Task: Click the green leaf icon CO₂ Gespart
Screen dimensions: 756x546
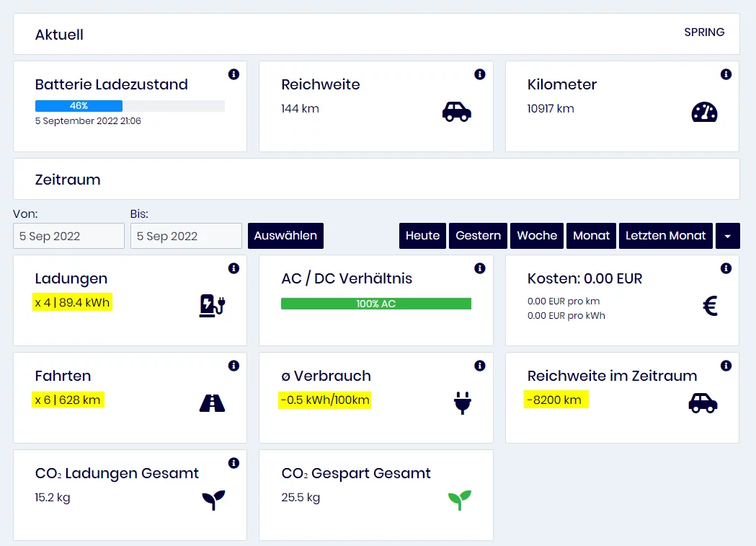Action: pyautogui.click(x=459, y=499)
